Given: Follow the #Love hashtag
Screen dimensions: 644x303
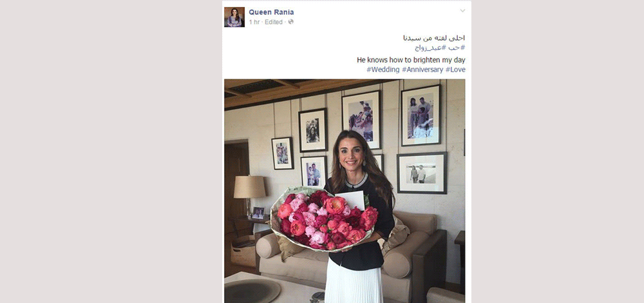Looking at the screenshot, I should [x=455, y=70].
